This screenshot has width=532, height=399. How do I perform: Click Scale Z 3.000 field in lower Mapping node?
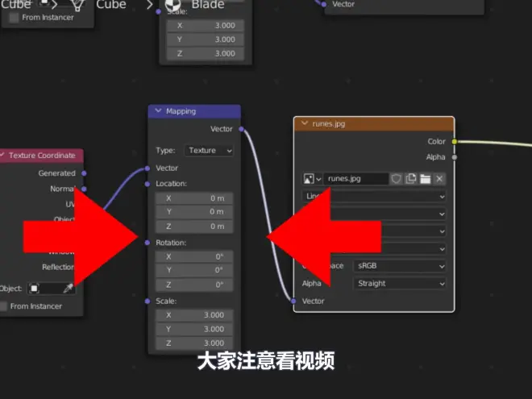[194, 343]
